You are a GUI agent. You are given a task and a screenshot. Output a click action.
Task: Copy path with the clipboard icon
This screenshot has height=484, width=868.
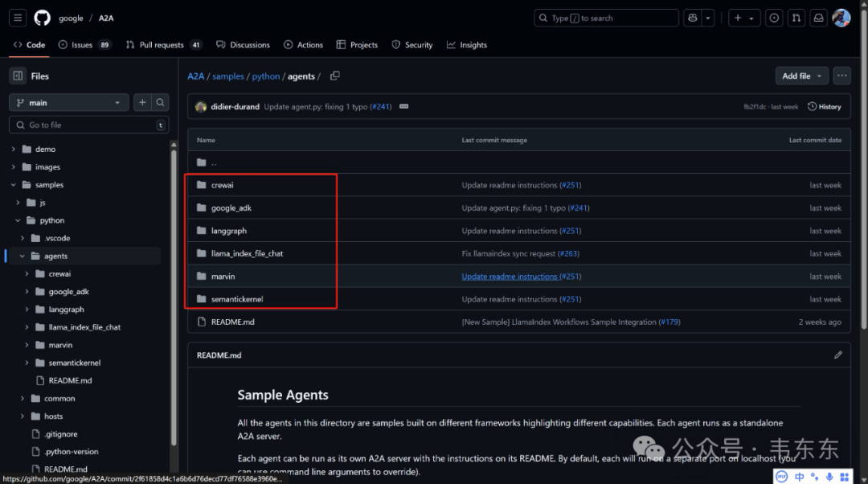[335, 76]
